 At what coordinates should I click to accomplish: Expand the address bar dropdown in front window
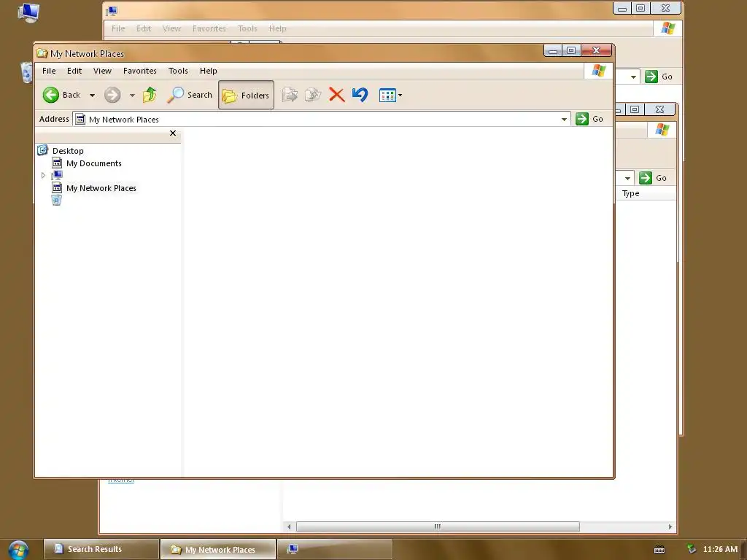click(564, 119)
